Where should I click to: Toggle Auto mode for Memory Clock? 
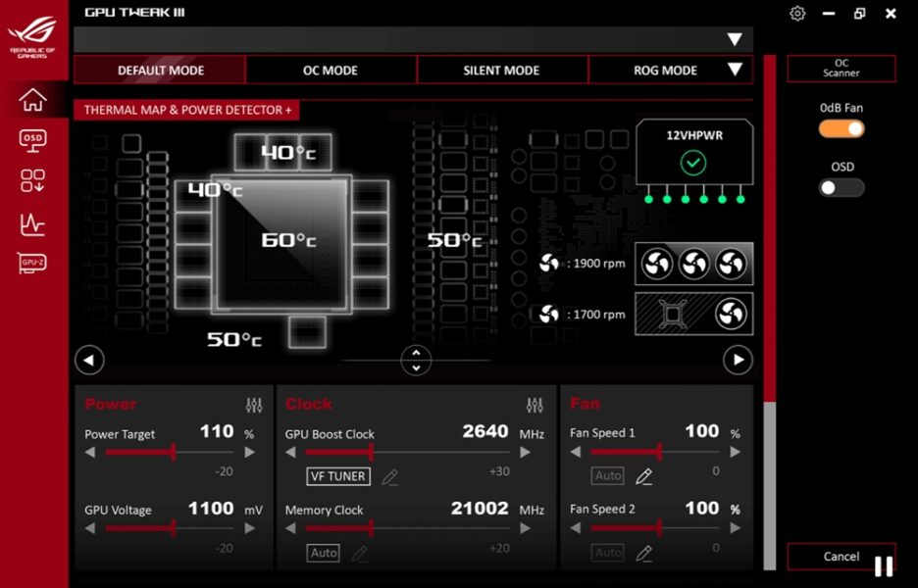(x=323, y=553)
